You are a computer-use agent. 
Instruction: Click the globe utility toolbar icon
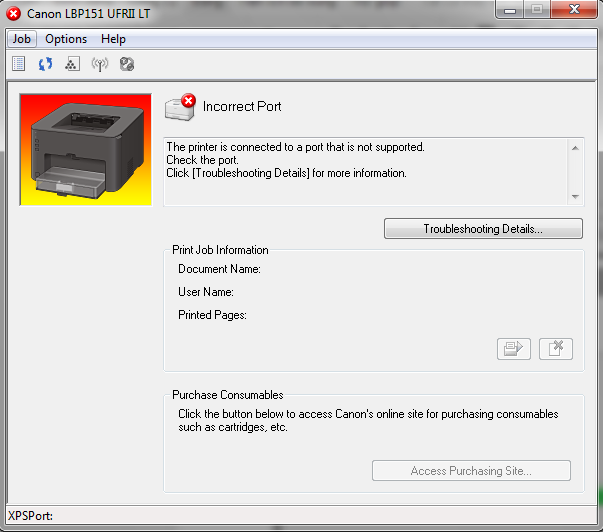[127, 64]
